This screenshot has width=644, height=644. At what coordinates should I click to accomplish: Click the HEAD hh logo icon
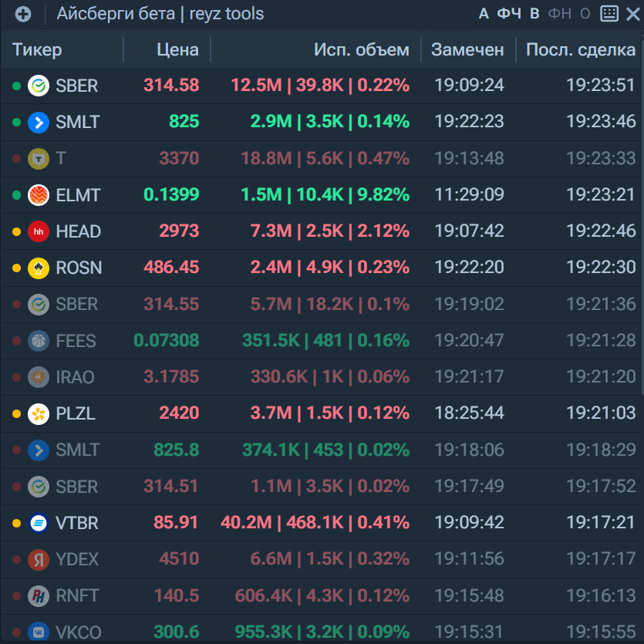pos(39,231)
